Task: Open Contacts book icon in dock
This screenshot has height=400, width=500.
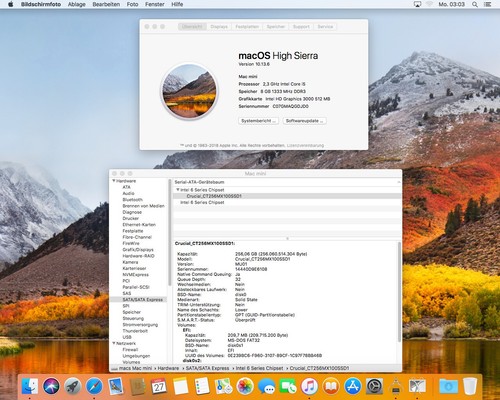Action: point(137,386)
